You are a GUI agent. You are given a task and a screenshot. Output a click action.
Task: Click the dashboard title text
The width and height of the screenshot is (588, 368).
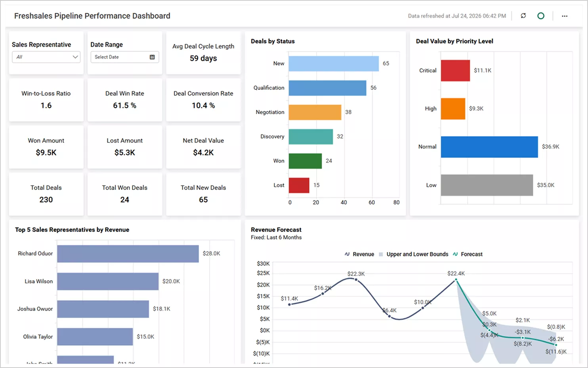coord(92,16)
